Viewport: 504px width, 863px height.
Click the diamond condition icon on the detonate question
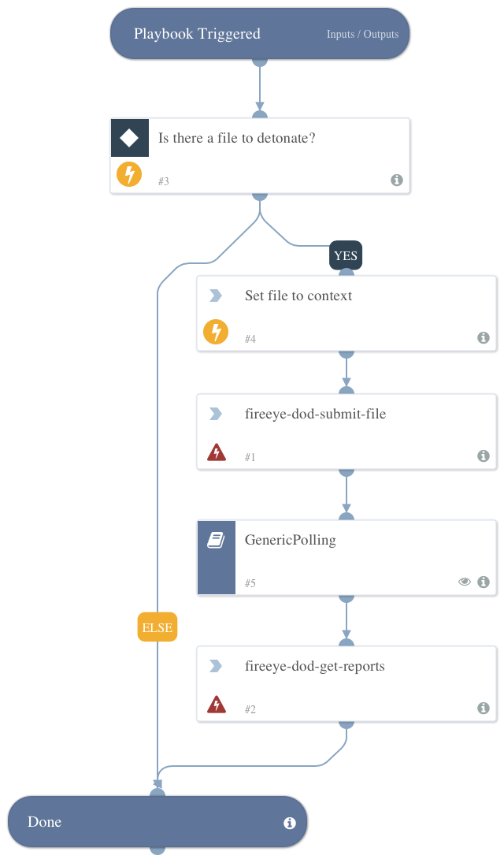[130, 137]
